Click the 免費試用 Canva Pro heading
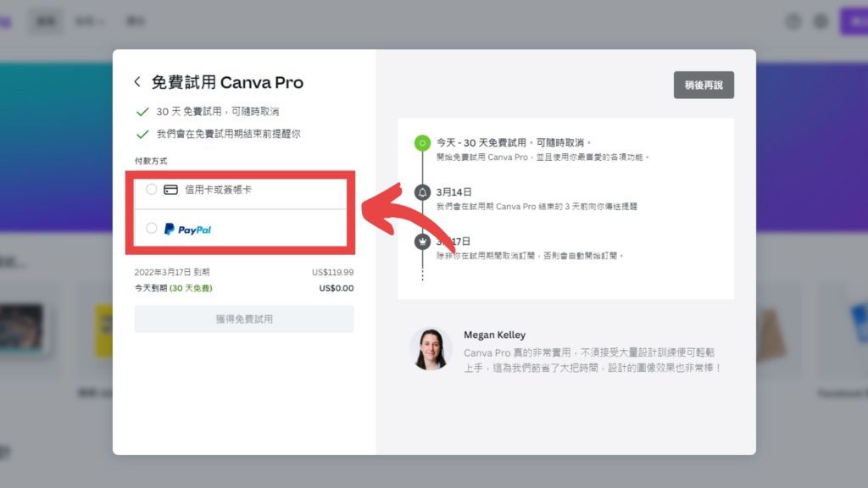868x488 pixels. point(227,82)
